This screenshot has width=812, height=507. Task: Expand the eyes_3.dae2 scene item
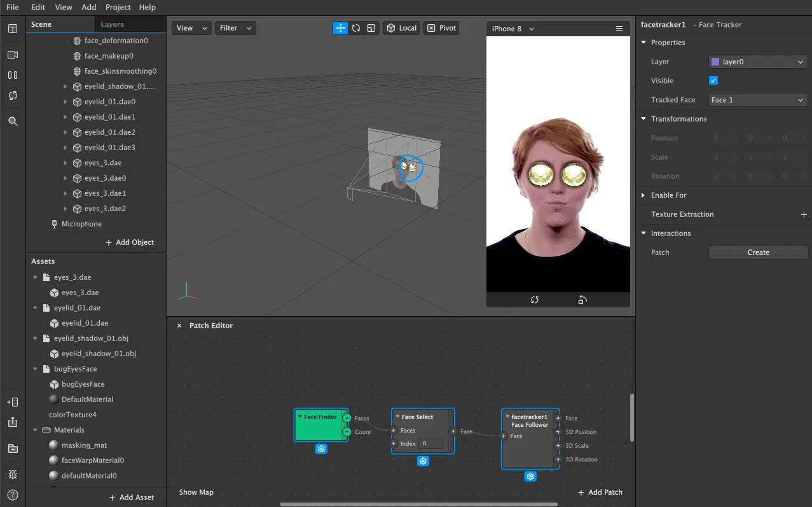pyautogui.click(x=65, y=209)
